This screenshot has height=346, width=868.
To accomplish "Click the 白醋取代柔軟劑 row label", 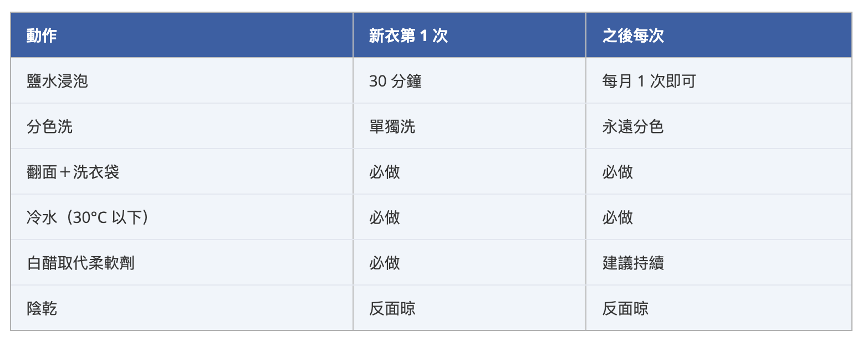I will click(x=80, y=263).
